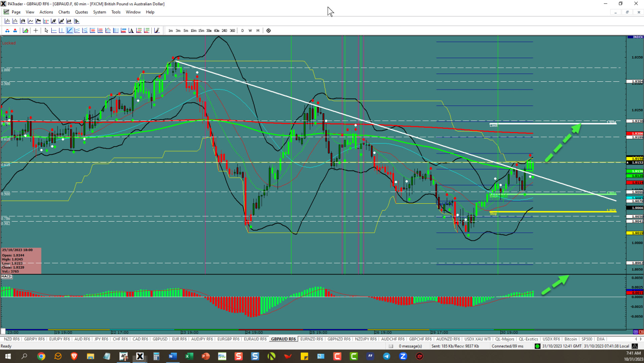Open the Page menu
The width and height of the screenshot is (644, 363).
[x=16, y=12]
